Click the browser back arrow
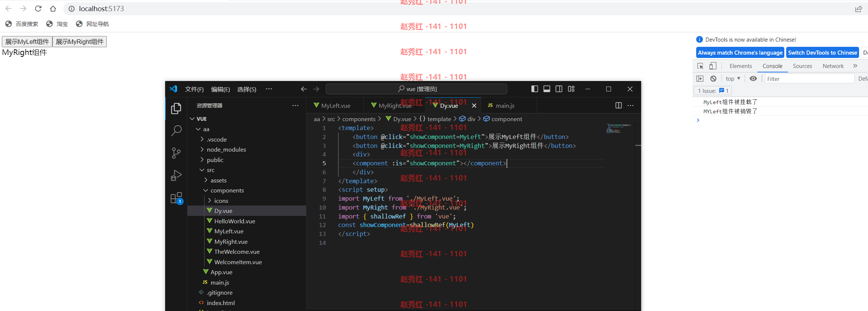868x311 pixels. point(8,8)
